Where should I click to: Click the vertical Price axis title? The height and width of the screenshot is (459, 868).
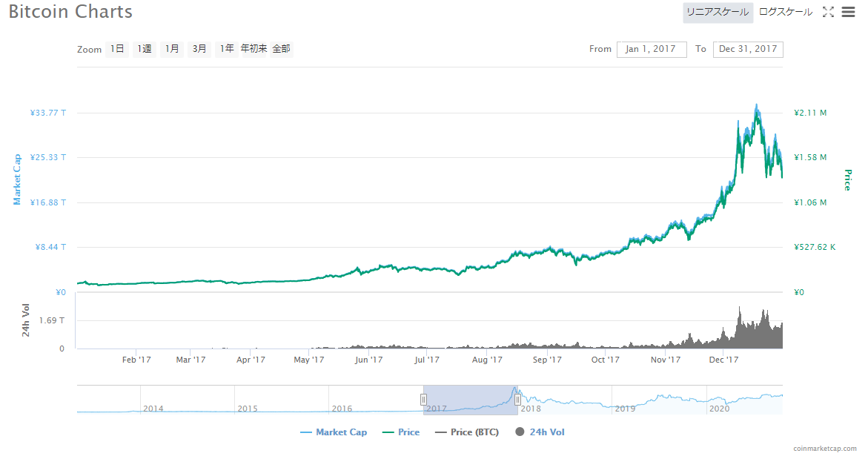(x=847, y=180)
